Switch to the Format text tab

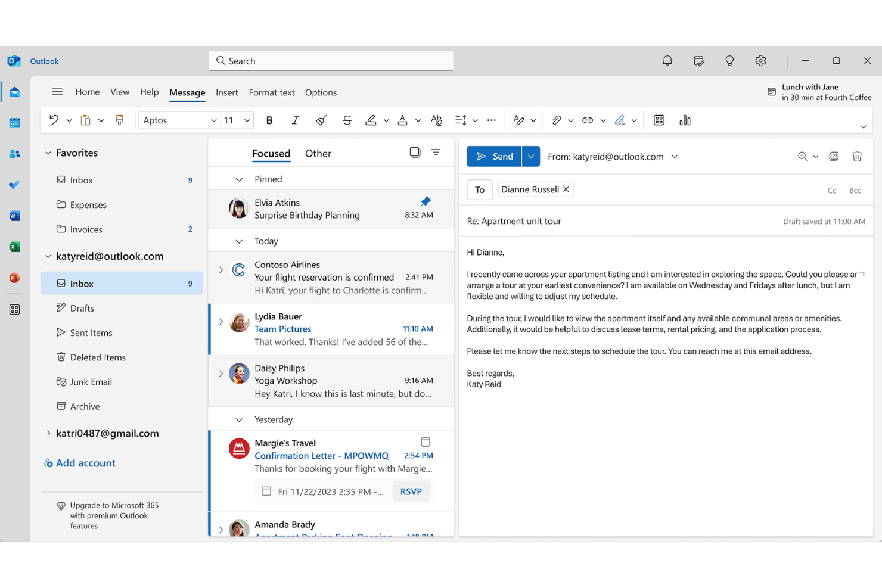click(x=272, y=92)
